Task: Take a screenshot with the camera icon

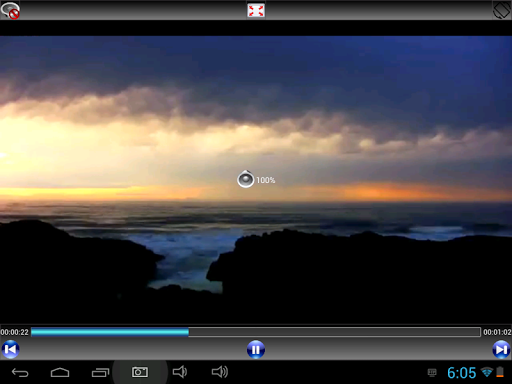Action: tap(140, 372)
